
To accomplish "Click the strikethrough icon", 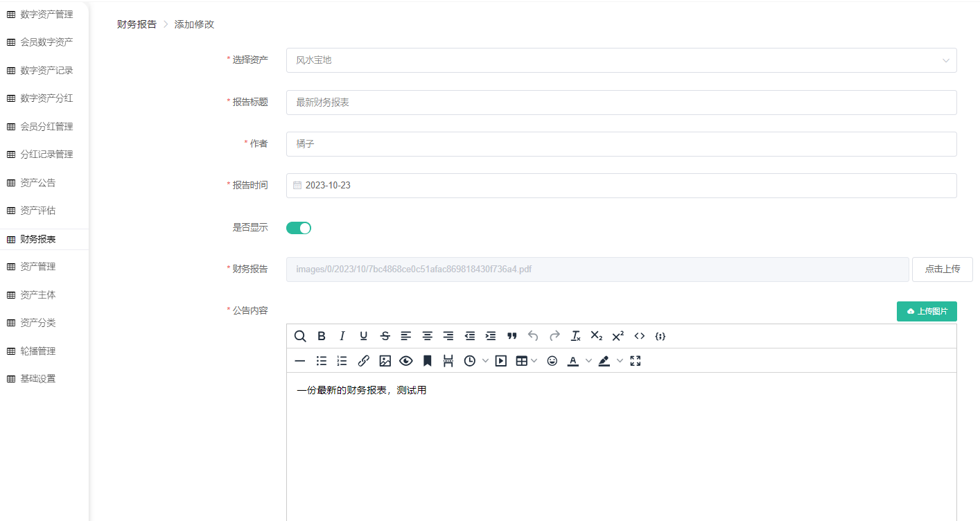I will [x=385, y=336].
